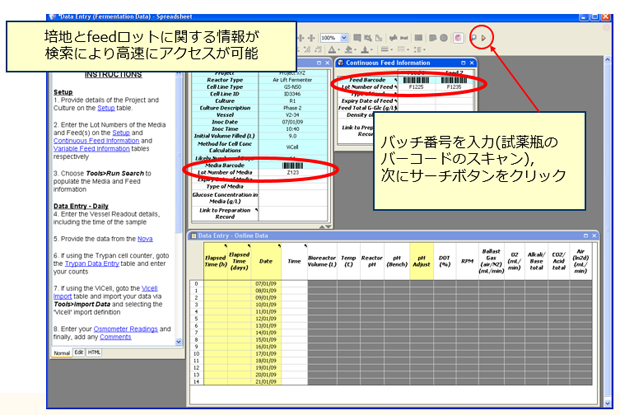
Task: Open the Osmometer Readings link
Action: pos(125,329)
